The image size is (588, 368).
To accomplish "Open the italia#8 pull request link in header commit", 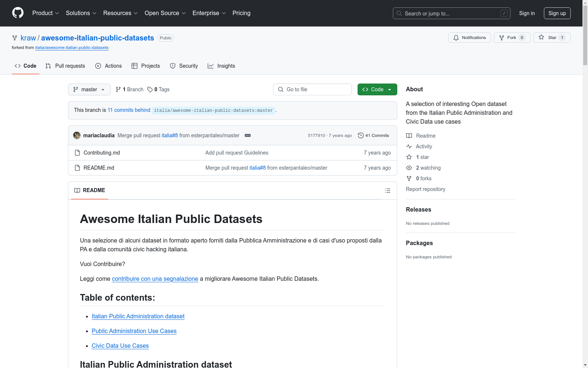I will tap(170, 135).
